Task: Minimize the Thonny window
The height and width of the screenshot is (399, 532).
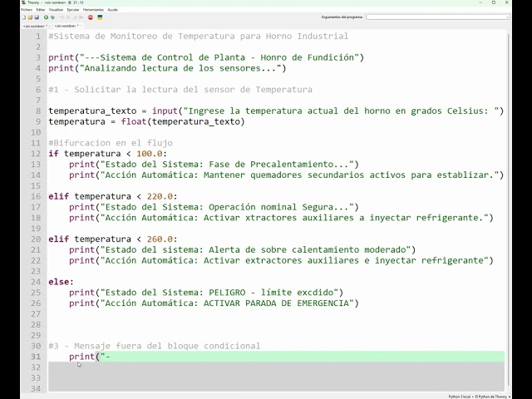Action: 480,2
